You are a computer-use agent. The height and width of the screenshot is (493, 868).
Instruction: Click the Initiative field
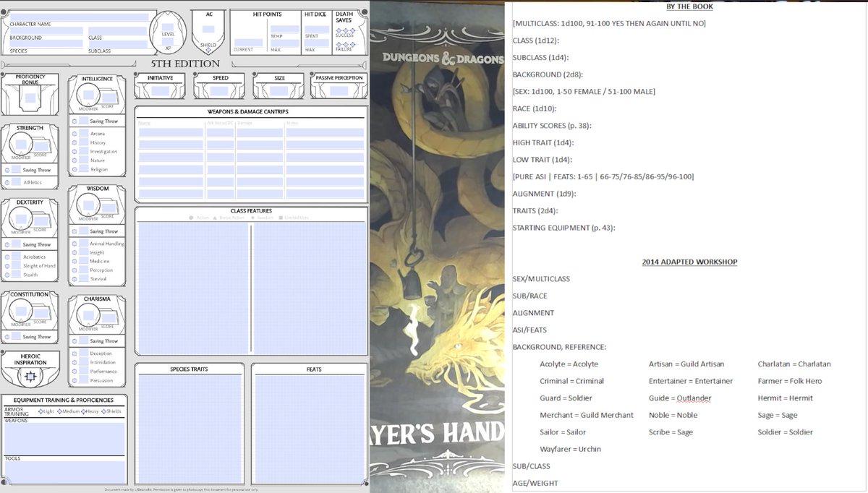[x=160, y=90]
